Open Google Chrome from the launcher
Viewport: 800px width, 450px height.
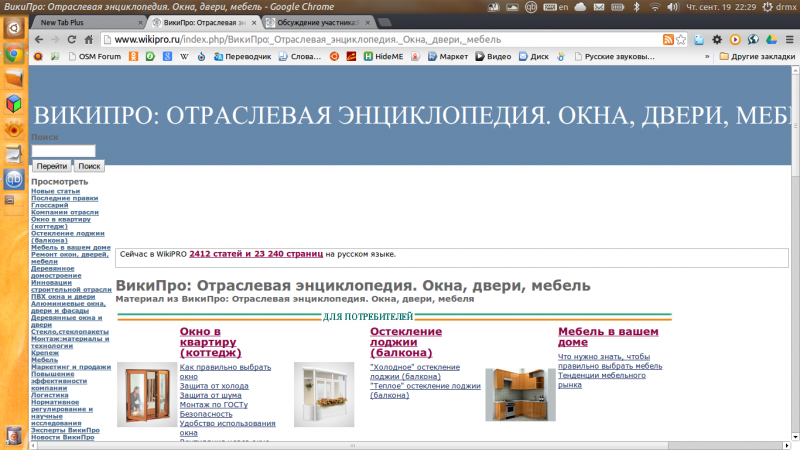[x=14, y=54]
